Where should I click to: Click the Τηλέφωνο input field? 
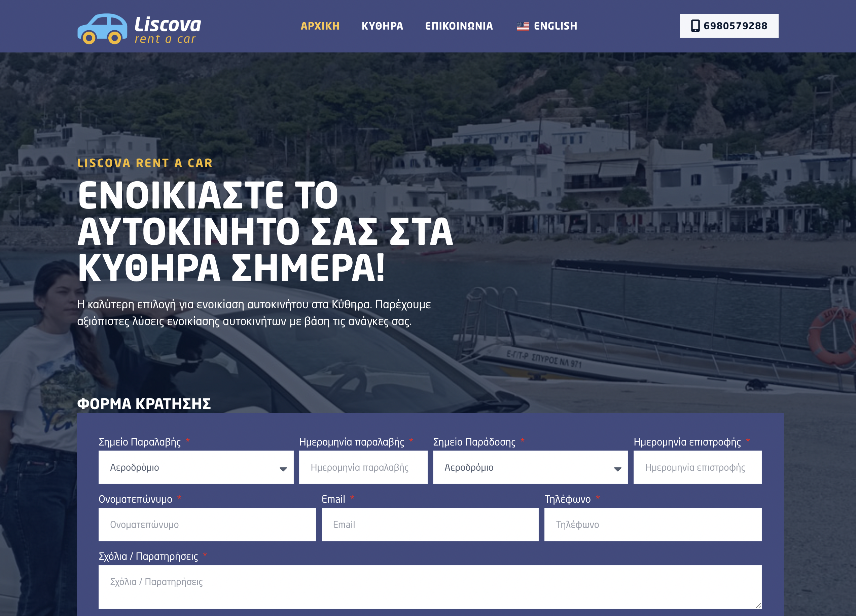click(652, 525)
